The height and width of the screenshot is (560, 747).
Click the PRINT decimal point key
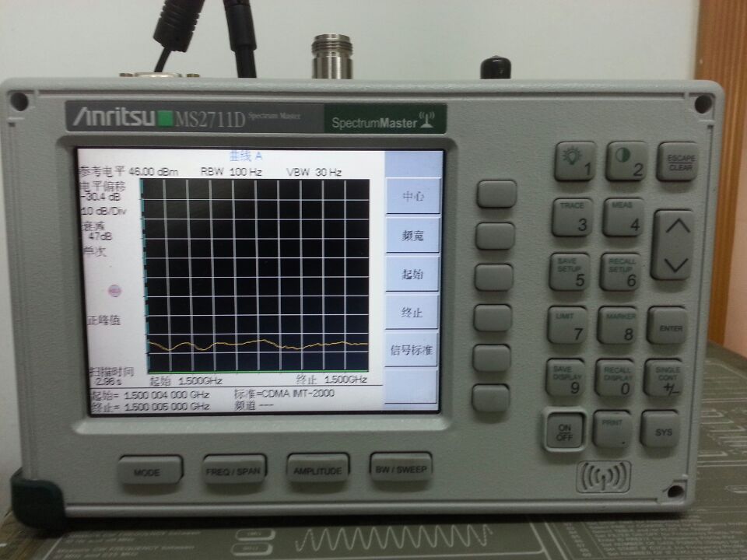tap(612, 429)
